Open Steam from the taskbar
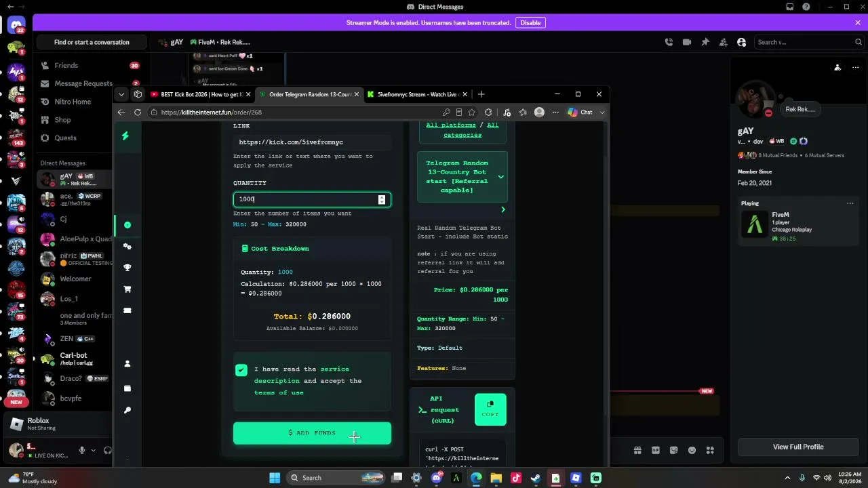The width and height of the screenshot is (868, 488). (x=536, y=478)
